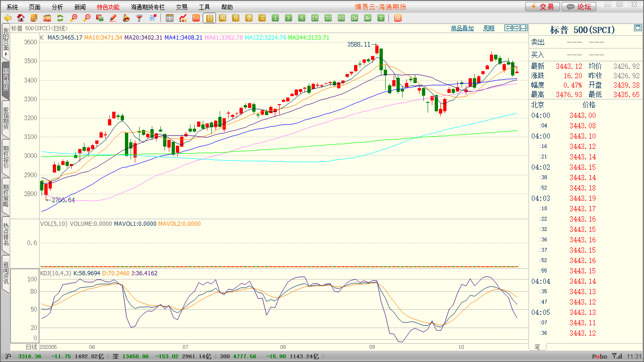The image size is (644, 362).
Task: Open the 工具 menu
Action: [x=205, y=7]
